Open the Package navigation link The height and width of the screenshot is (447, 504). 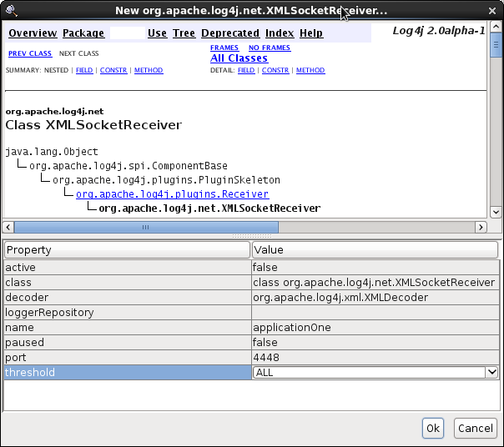[x=83, y=33]
